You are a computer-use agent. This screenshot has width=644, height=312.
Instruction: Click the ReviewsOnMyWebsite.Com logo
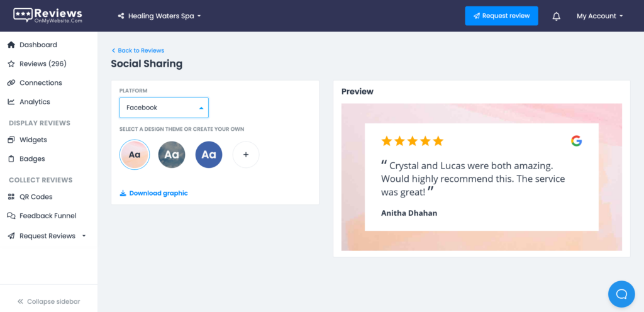point(48,16)
